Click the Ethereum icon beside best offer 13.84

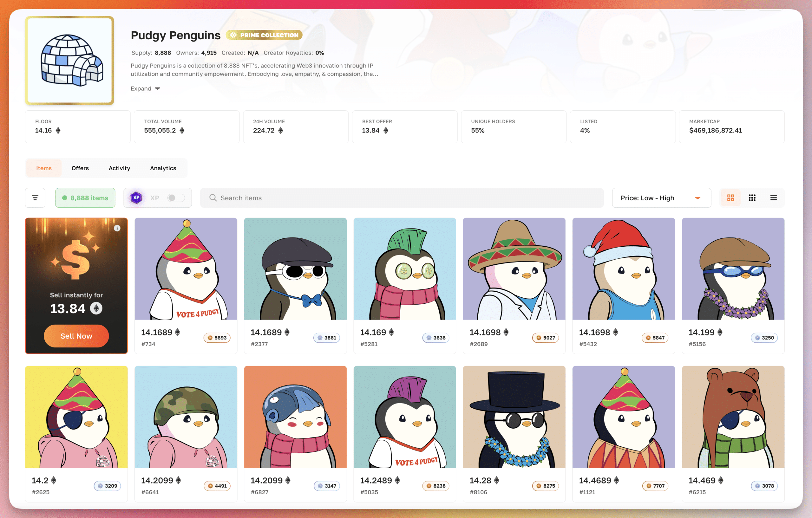[386, 130]
